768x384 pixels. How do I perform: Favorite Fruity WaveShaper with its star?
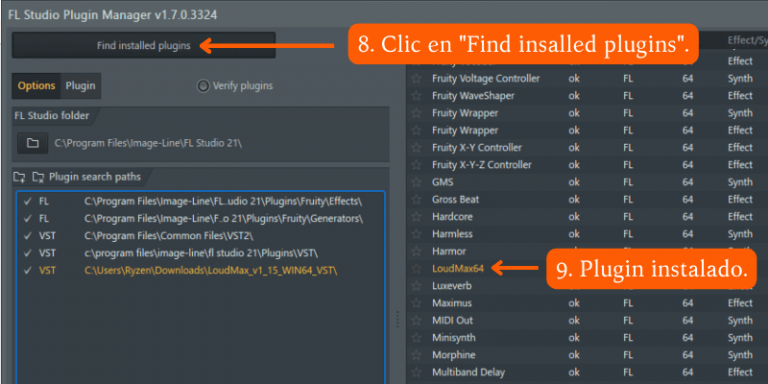pos(416,96)
